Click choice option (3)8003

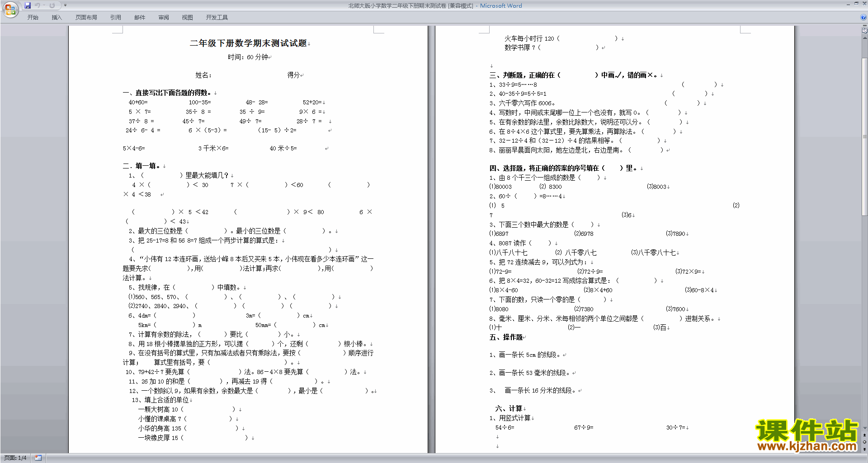point(656,187)
